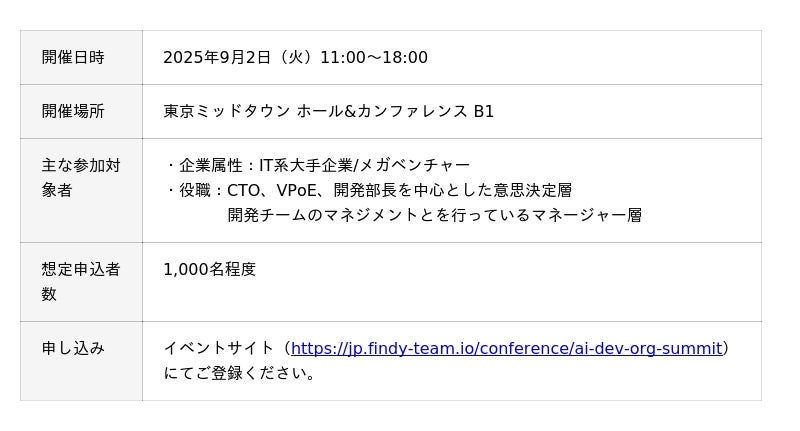Click the text にてご登録ください。
Viewport: 800px width, 431px height.
coord(239,373)
